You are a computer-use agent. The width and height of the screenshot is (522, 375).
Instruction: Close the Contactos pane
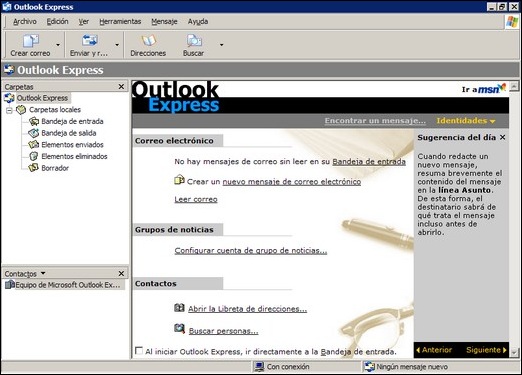tap(121, 274)
